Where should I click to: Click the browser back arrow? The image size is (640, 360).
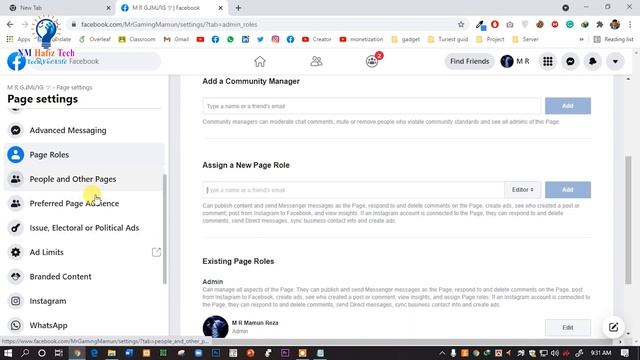(10, 24)
